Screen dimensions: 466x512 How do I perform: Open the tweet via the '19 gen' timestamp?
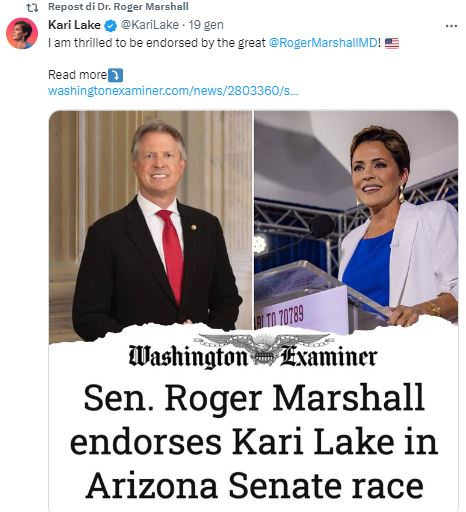206,25
